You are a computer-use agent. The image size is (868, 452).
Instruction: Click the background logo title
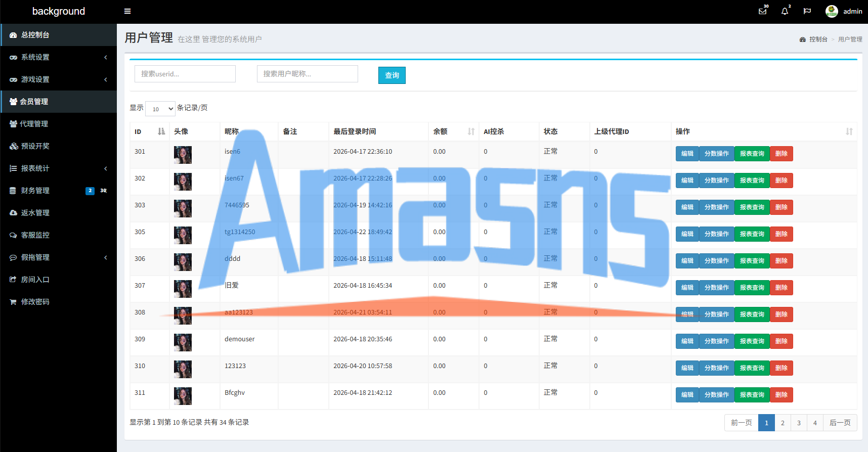point(59,11)
